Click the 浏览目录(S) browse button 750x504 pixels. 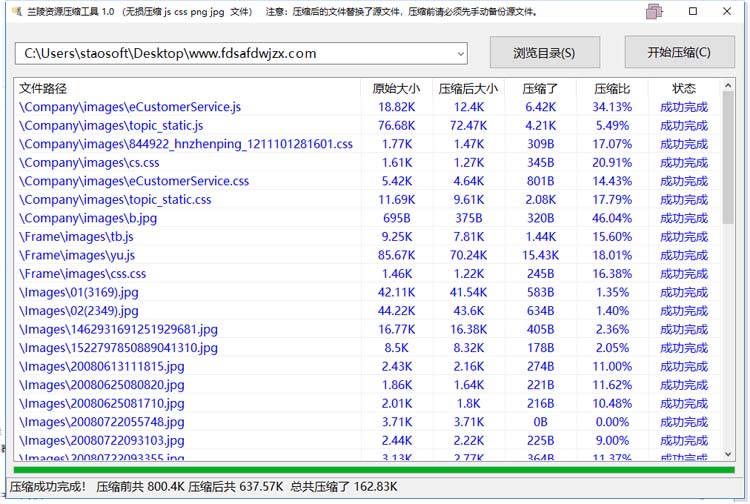click(544, 53)
